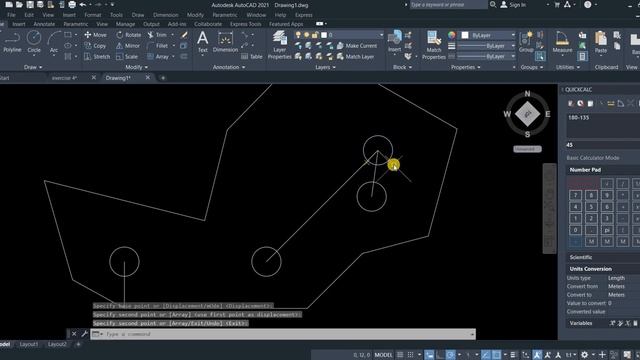Choose the Rotate command
Image resolution: width=640 pixels, height=360 pixels.
click(129, 35)
